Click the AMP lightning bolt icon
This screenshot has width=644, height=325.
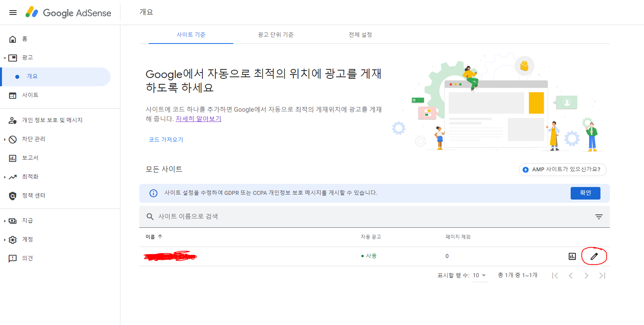tap(526, 170)
